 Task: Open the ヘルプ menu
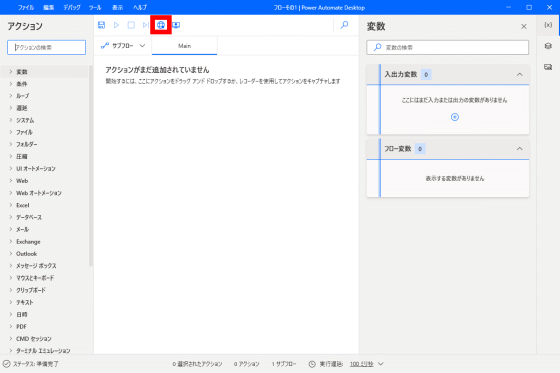[140, 8]
